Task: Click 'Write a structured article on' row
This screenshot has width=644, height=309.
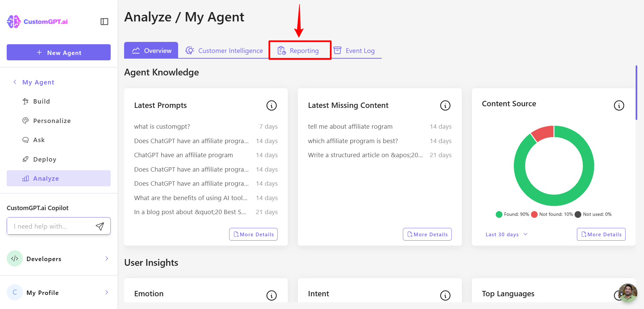Action: [x=380, y=155]
